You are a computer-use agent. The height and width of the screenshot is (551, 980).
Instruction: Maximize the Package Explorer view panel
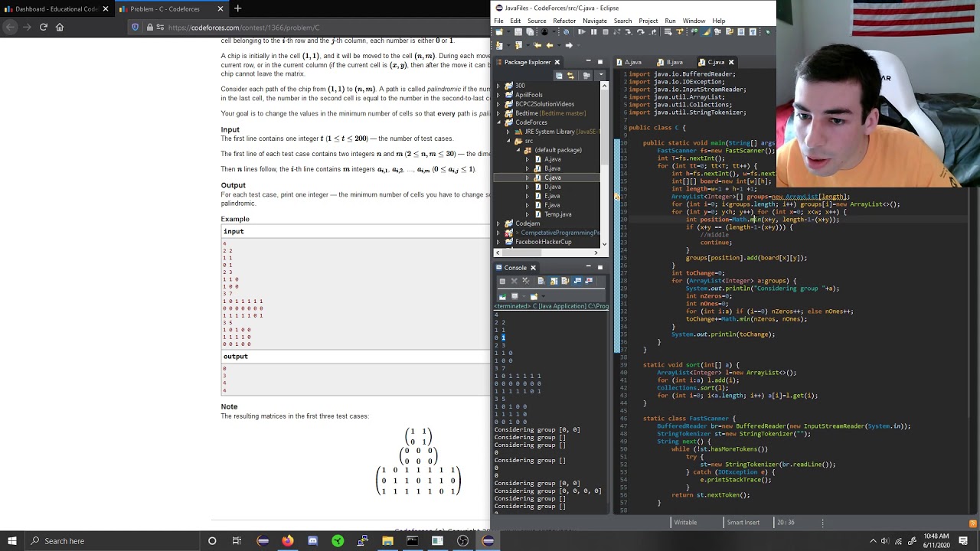pos(599,62)
